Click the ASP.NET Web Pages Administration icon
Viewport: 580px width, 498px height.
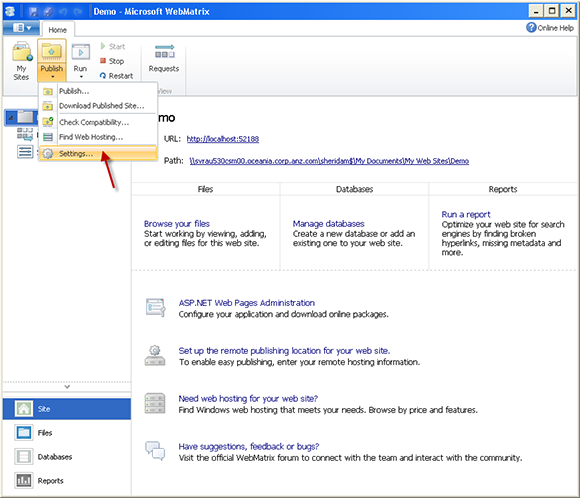[x=155, y=307]
